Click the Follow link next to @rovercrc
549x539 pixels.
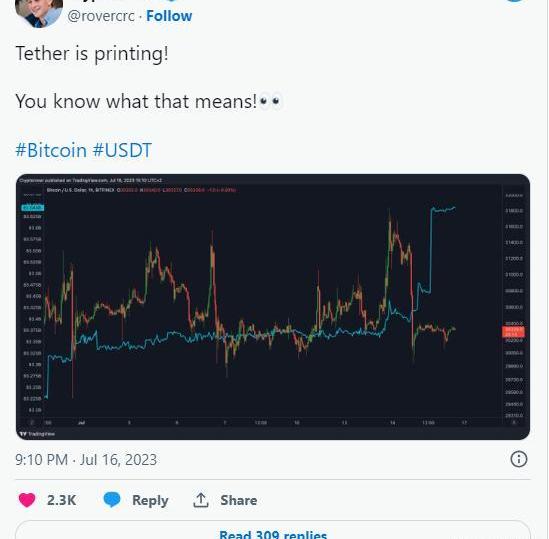tap(169, 16)
